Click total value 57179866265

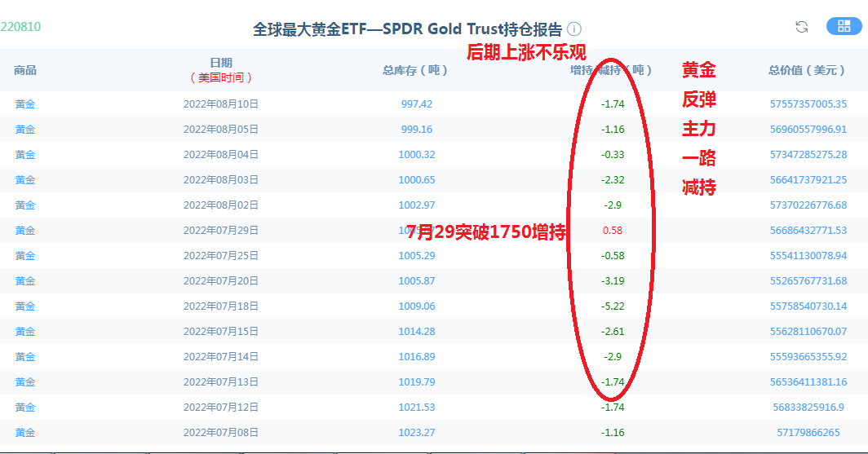(808, 433)
